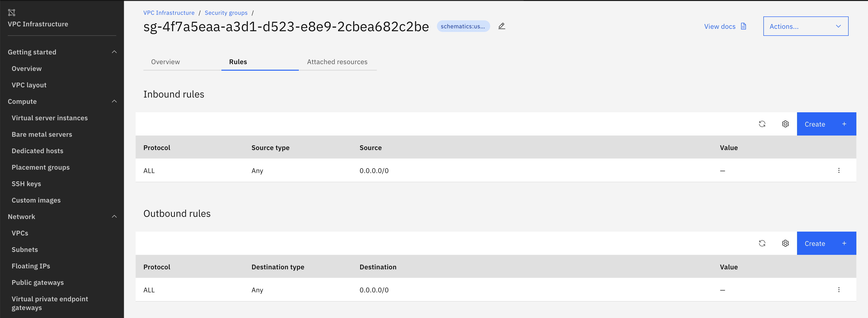
Task: Open Floating IPs in sidebar
Action: [x=31, y=266]
